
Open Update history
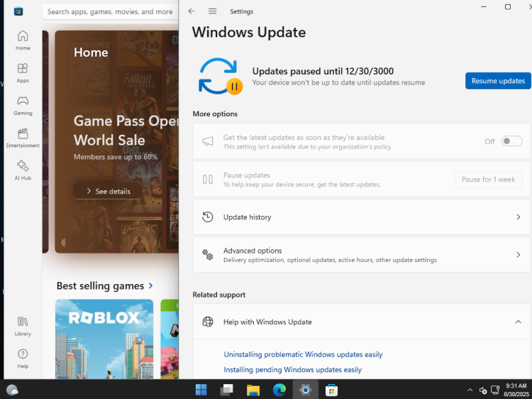pyautogui.click(x=362, y=217)
